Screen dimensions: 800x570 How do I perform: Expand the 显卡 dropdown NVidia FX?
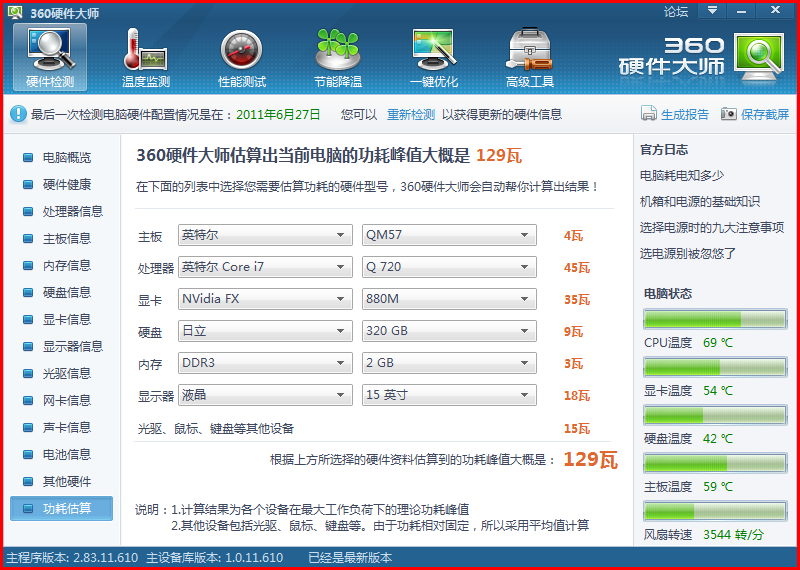[265, 299]
